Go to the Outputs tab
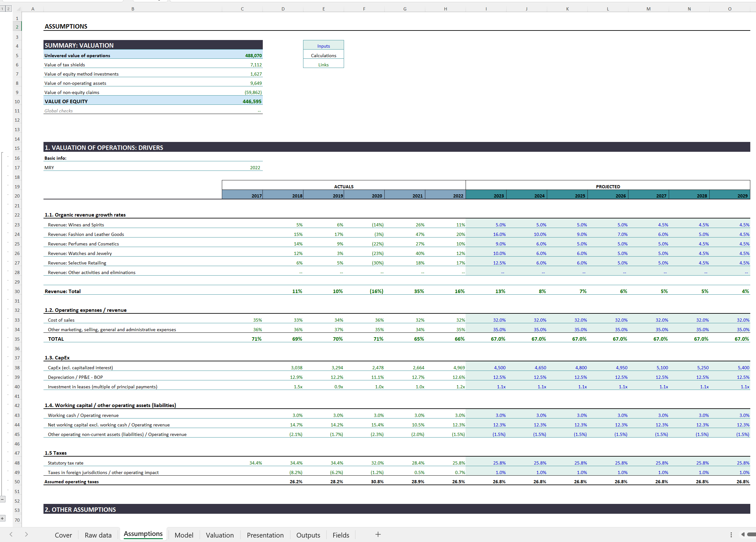This screenshot has width=756, height=542. point(308,535)
